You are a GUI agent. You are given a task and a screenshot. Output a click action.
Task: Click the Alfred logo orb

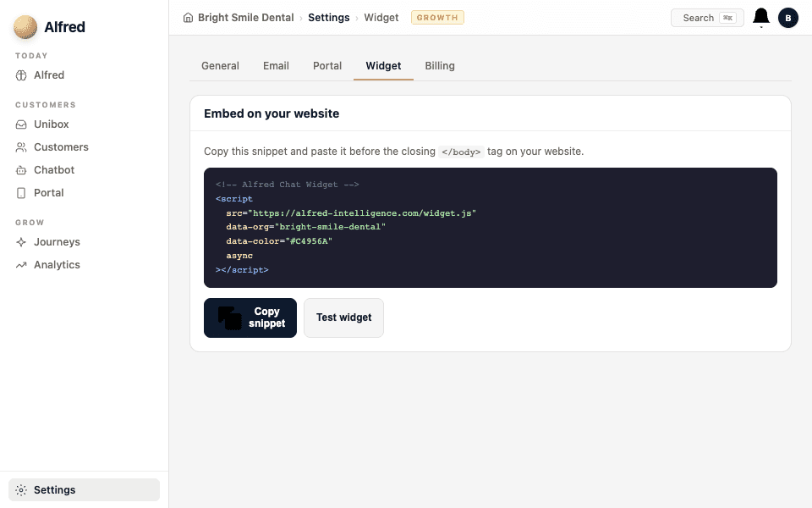point(25,27)
